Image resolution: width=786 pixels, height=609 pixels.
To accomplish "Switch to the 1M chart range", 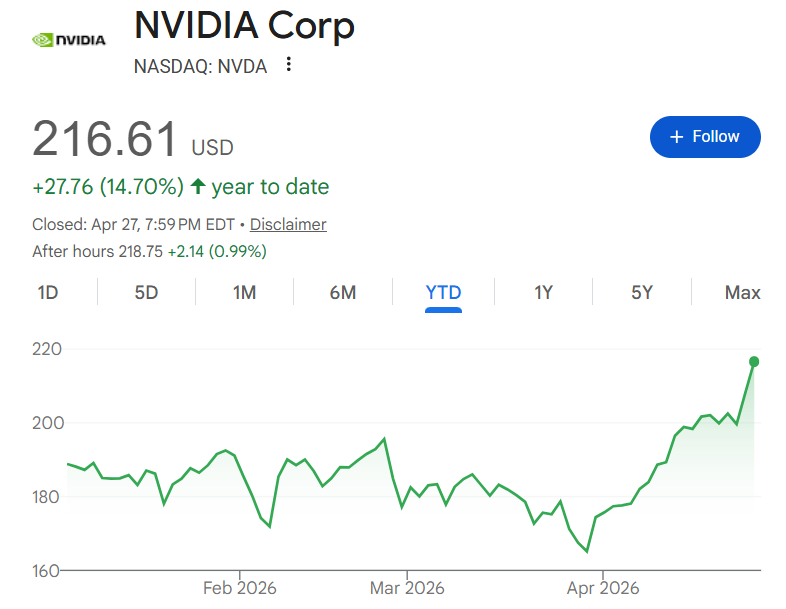I will [244, 292].
